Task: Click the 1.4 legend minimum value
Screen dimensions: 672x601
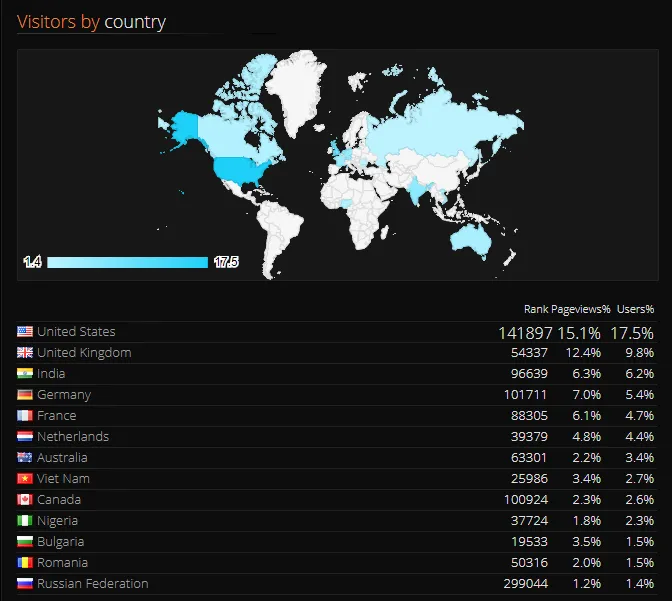Action: click(x=33, y=262)
